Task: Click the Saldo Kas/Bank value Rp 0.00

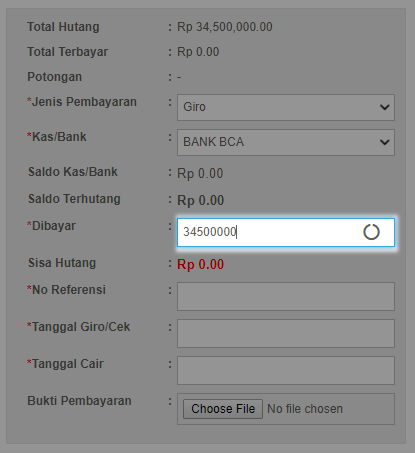Action: 200,173
